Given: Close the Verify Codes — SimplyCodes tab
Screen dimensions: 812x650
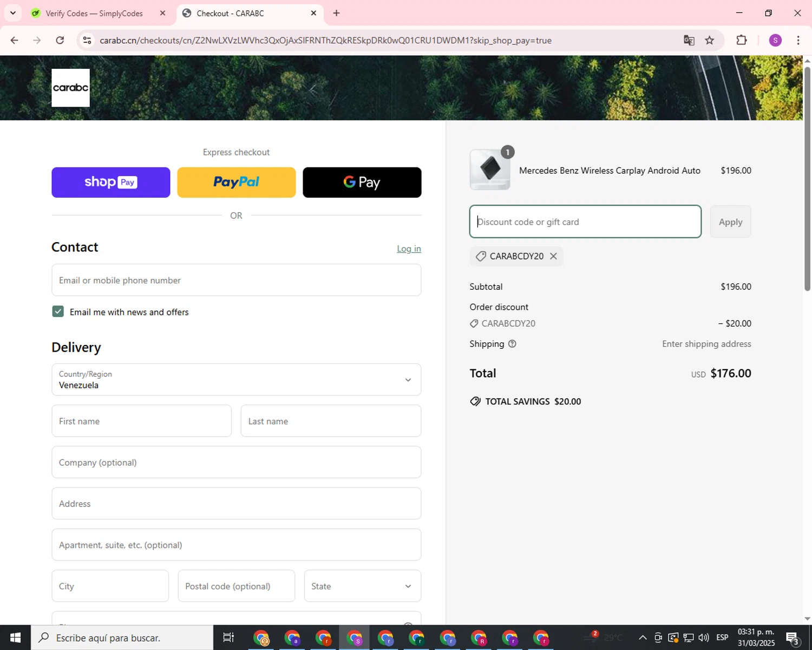Looking at the screenshot, I should tap(162, 13).
